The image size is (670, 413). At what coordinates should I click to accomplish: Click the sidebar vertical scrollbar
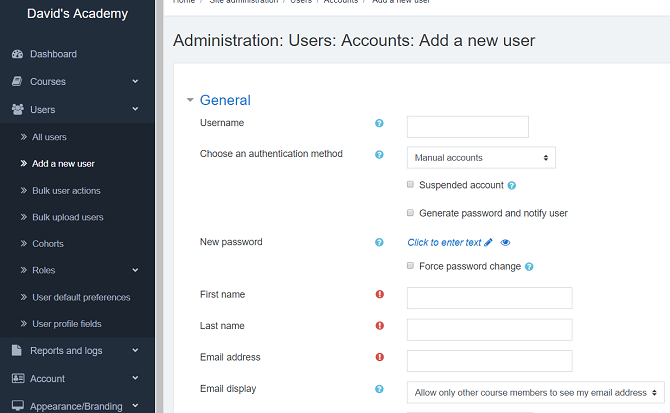pyautogui.click(x=159, y=206)
